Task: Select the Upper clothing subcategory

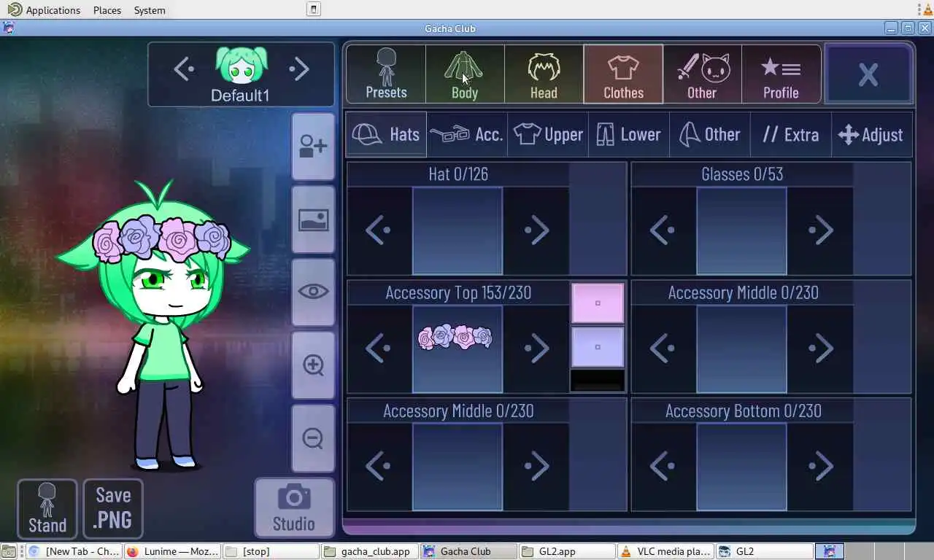Action: coord(548,134)
